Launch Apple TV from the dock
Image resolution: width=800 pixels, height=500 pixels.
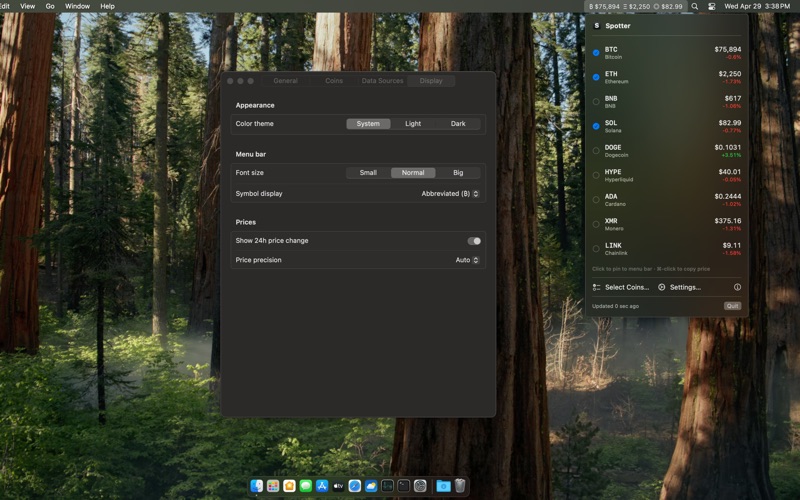click(x=338, y=486)
